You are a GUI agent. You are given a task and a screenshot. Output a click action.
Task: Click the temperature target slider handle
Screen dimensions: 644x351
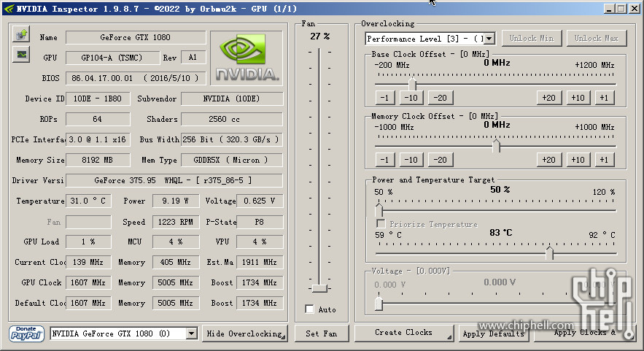click(549, 252)
